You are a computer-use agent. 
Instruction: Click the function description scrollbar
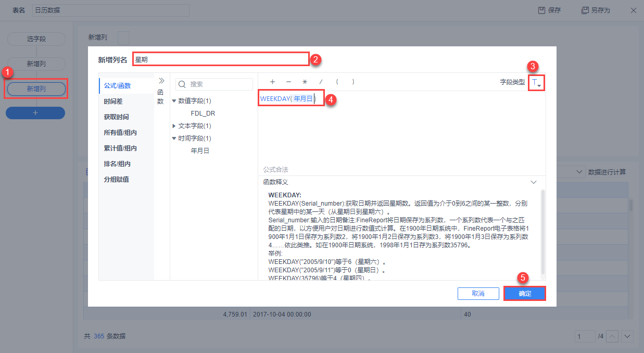(x=543, y=232)
